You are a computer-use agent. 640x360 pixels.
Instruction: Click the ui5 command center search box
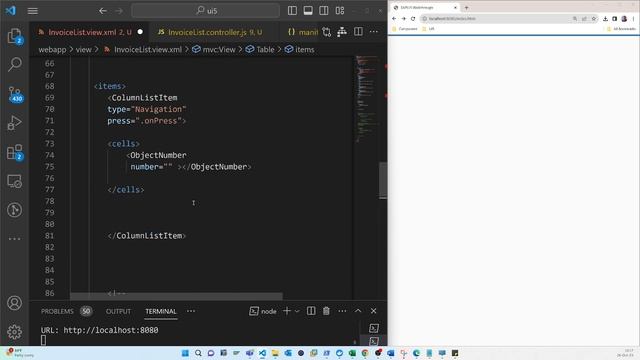click(x=206, y=11)
